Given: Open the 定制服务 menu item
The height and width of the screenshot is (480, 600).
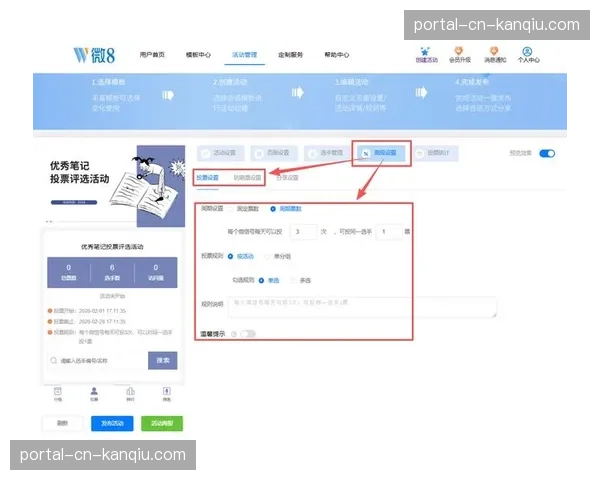Looking at the screenshot, I should 290,55.
